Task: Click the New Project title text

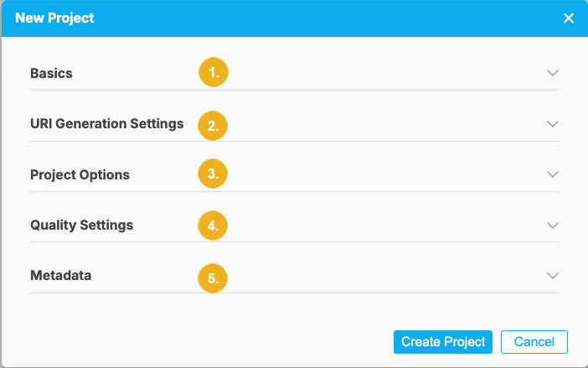Action: [54, 18]
